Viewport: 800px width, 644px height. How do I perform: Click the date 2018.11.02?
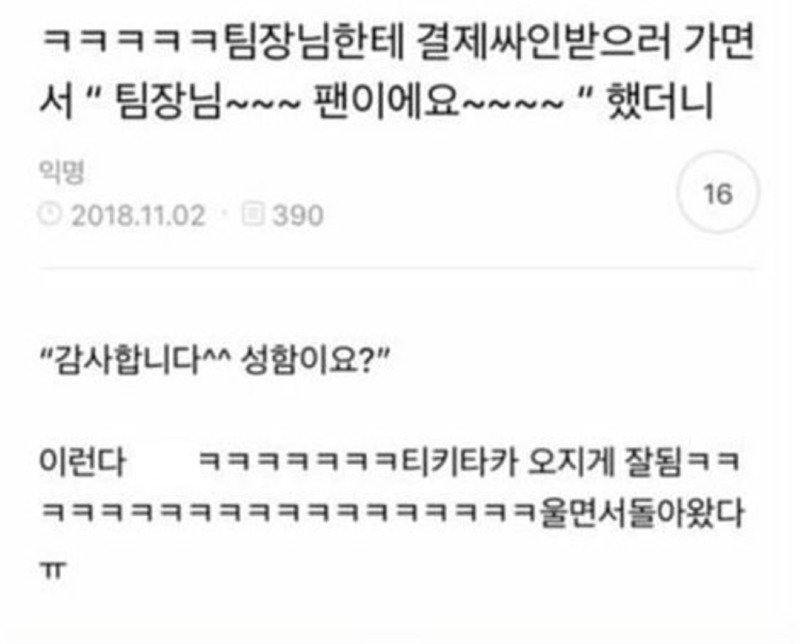[138, 215]
